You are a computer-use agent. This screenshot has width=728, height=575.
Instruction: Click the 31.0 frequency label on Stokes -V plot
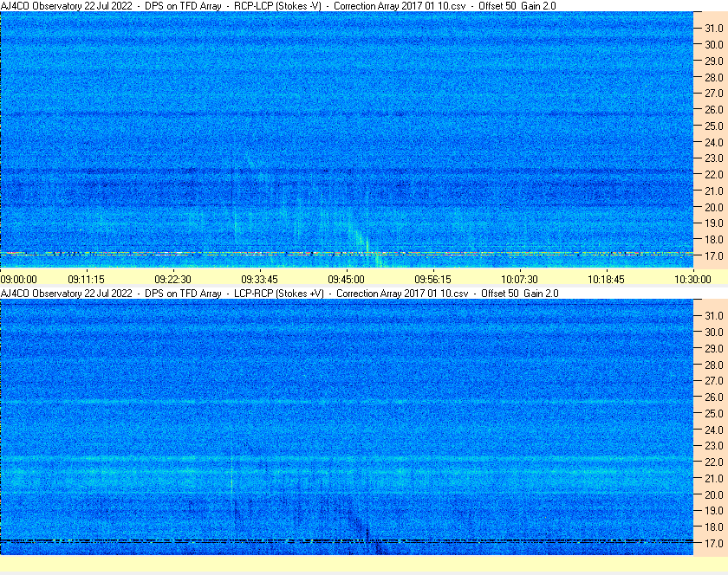point(714,29)
